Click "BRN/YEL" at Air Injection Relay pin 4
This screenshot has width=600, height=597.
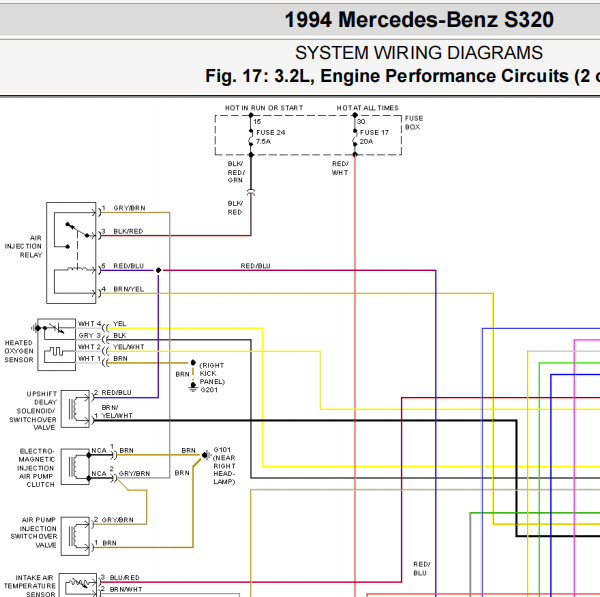tap(129, 289)
